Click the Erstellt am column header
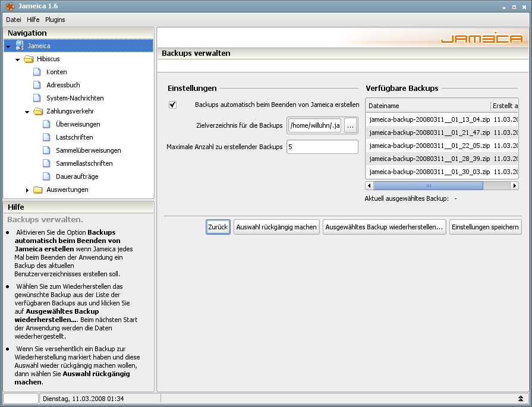This screenshot has height=407, width=532. click(505, 106)
